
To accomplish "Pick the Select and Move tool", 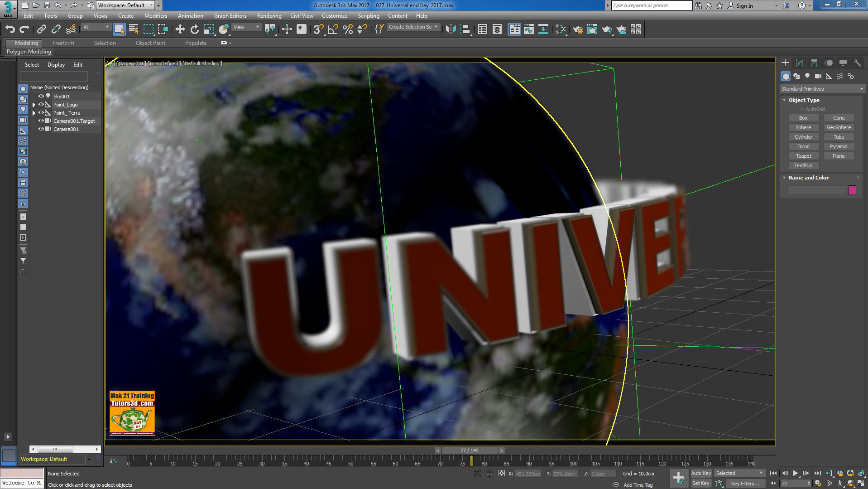I will pyautogui.click(x=180, y=29).
